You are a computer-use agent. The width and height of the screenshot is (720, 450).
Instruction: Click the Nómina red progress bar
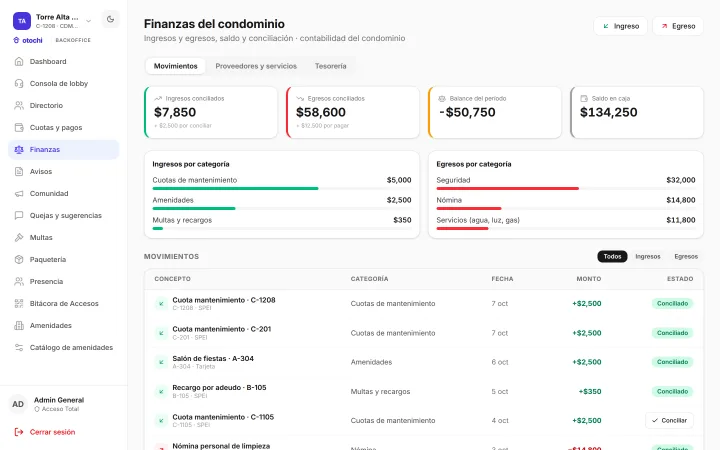coord(469,208)
